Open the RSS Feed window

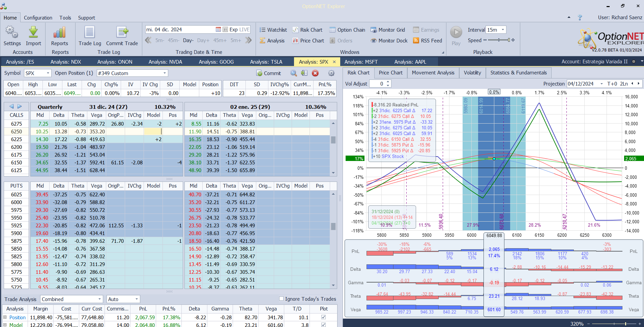click(427, 40)
